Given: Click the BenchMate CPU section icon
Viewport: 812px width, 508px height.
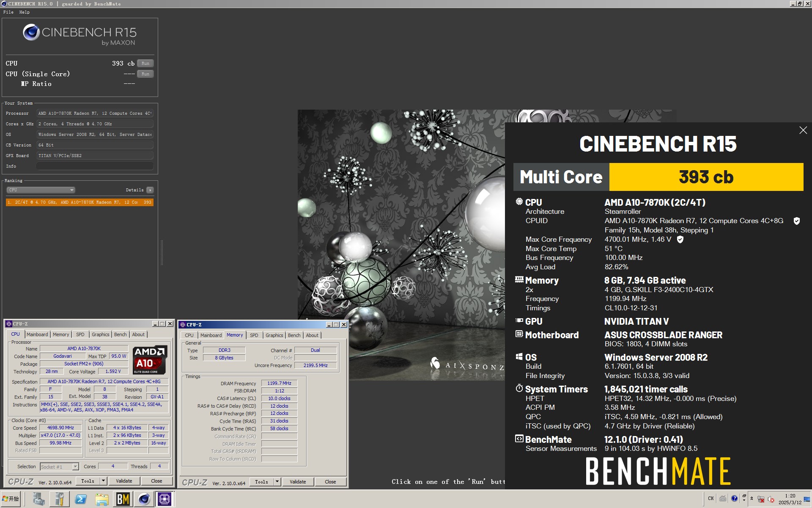Looking at the screenshot, I should [x=519, y=202].
